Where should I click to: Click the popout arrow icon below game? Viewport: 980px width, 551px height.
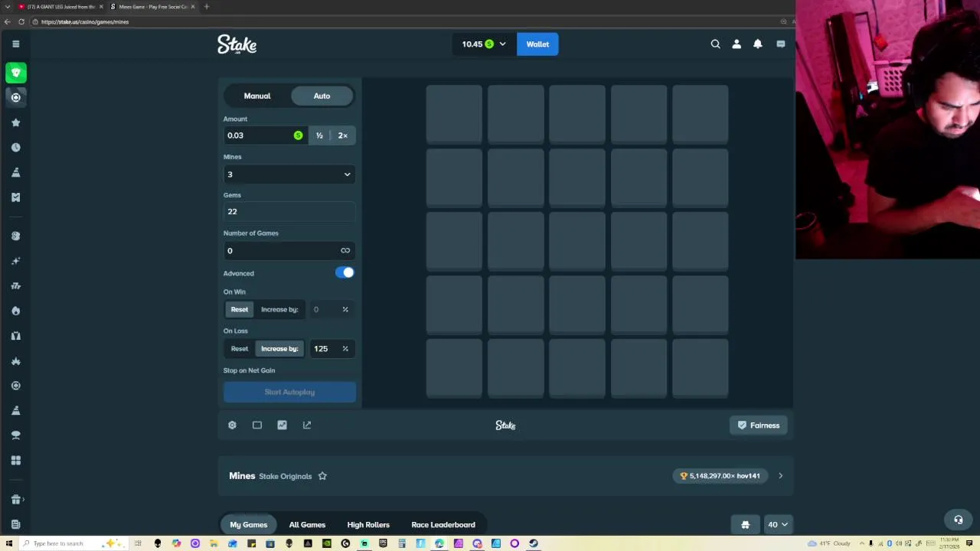(307, 425)
